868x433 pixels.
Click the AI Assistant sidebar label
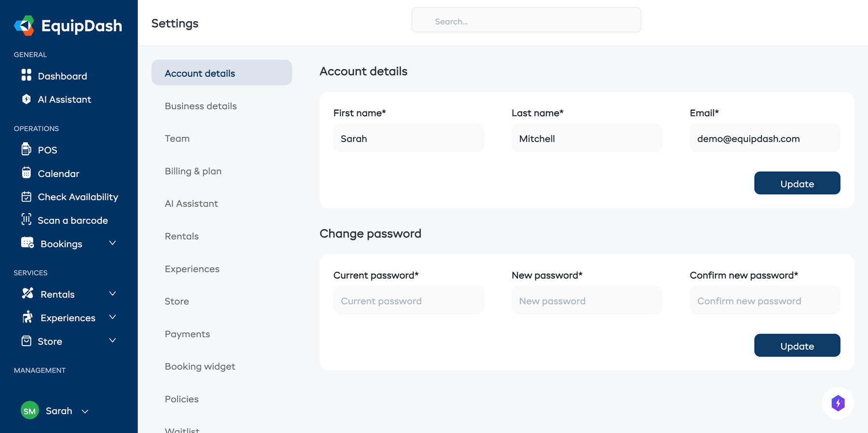tap(65, 99)
